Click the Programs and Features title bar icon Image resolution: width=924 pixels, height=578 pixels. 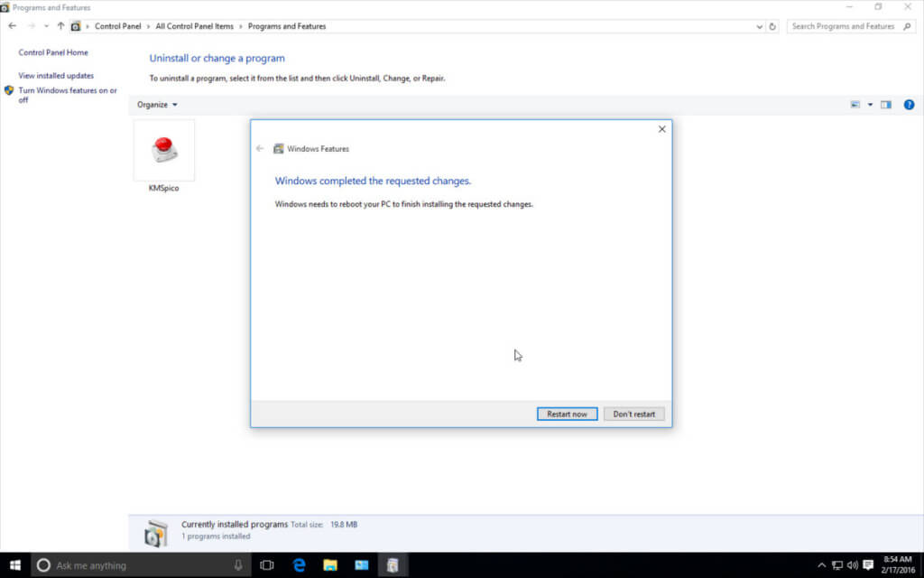5,7
